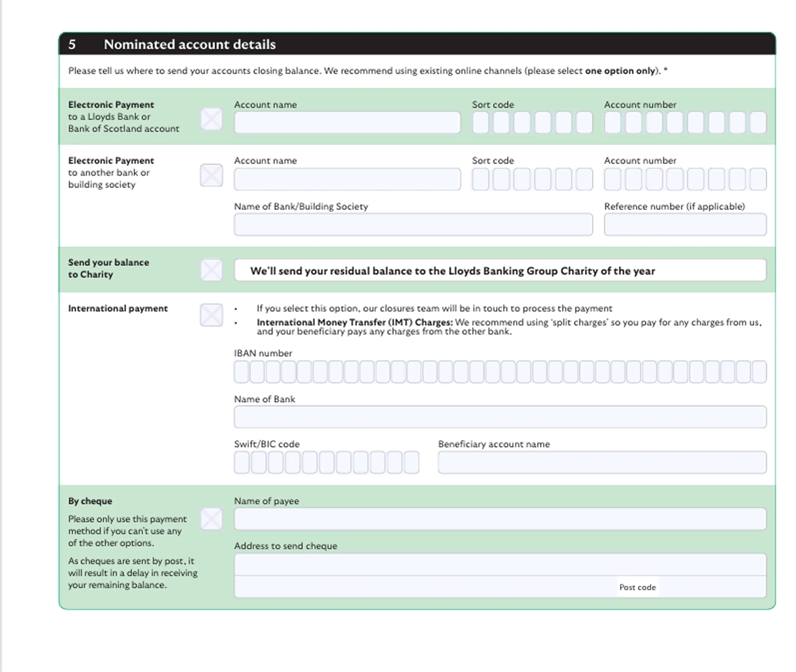Click last Account number box for another bank
This screenshot has width=796, height=672.
[x=758, y=179]
